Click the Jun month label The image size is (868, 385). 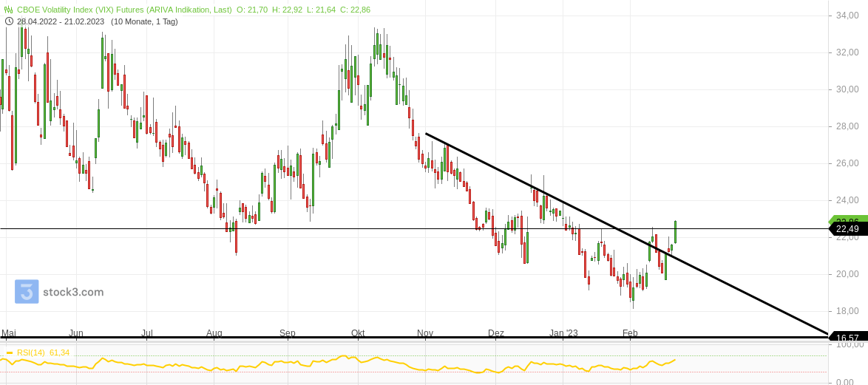click(x=76, y=333)
